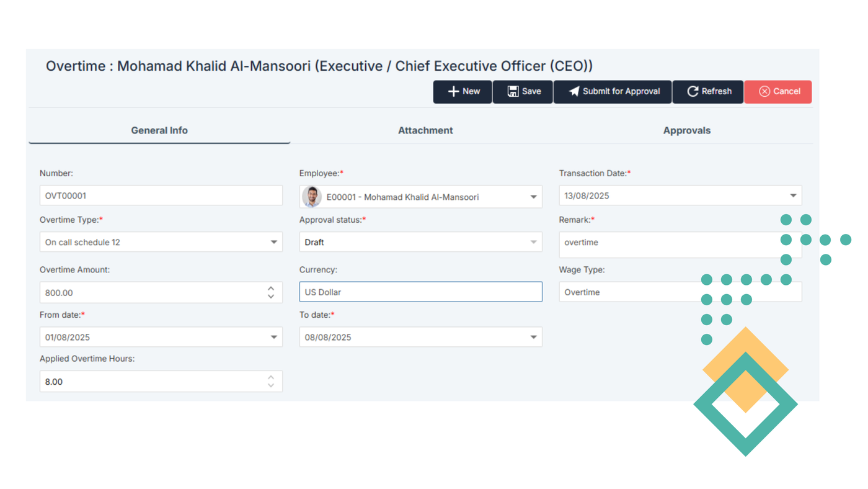Click the Submit for Approval paper-plane icon
868x489 pixels.
click(x=574, y=91)
